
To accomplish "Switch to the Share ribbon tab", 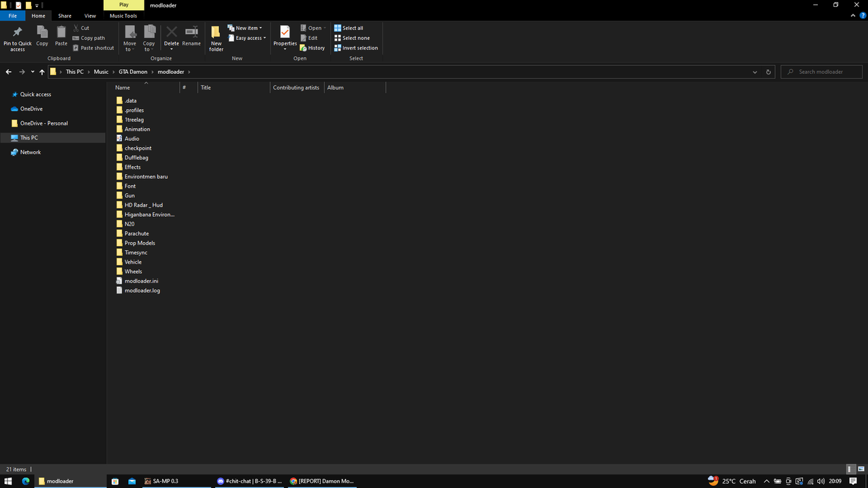I will (64, 16).
